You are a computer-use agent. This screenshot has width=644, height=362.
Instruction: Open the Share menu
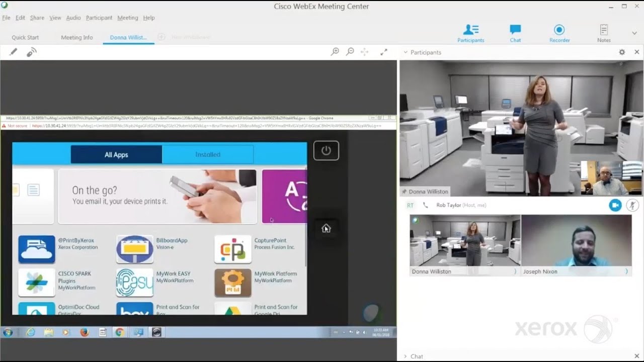tap(37, 18)
